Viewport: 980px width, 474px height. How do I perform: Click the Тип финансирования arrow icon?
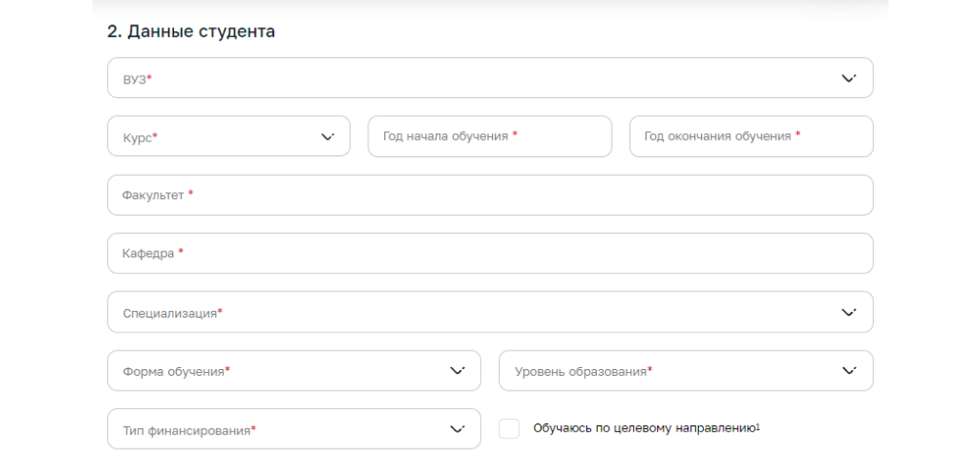tap(457, 429)
